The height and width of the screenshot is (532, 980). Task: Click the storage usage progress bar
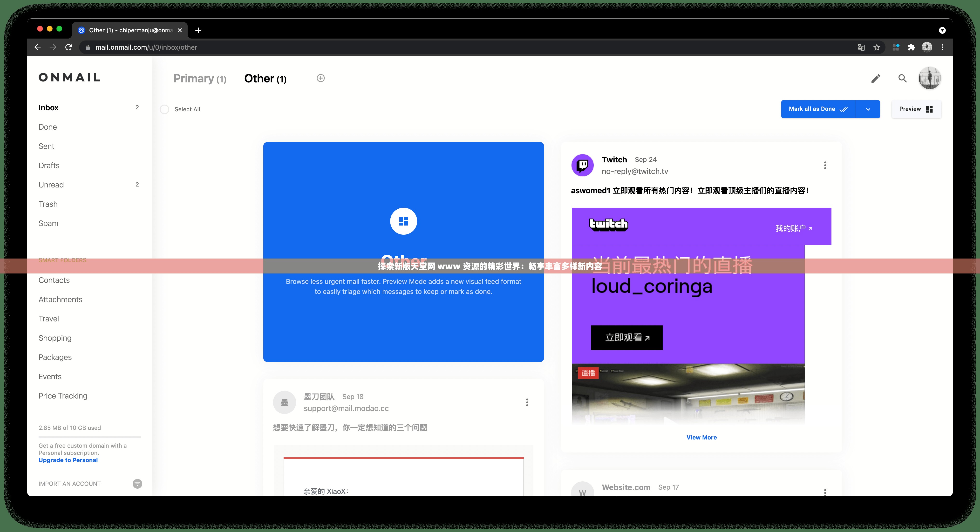coord(89,437)
